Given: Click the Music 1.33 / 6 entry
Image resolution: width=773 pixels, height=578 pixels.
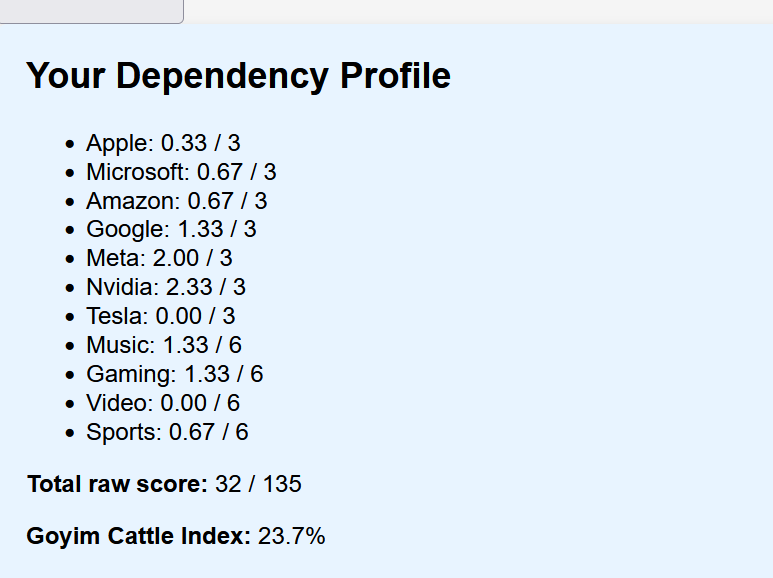Looking at the screenshot, I should [163, 346].
